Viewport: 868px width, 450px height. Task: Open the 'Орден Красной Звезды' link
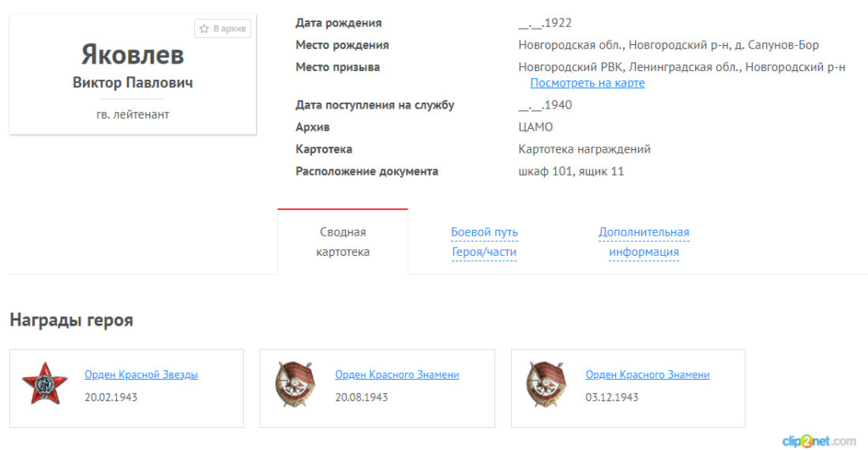pos(141,375)
